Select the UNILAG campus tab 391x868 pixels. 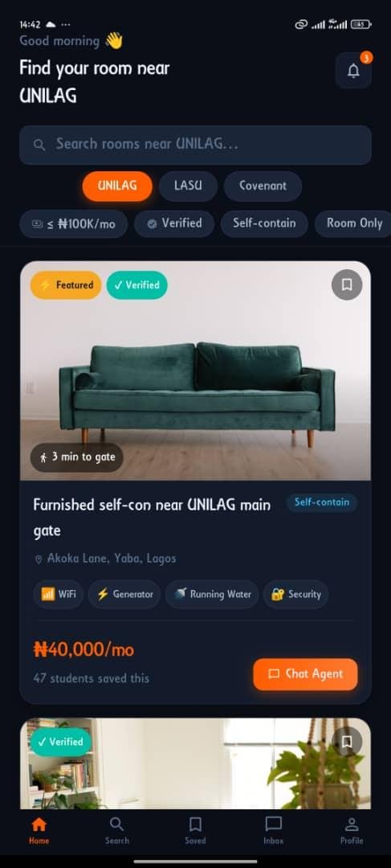(117, 186)
